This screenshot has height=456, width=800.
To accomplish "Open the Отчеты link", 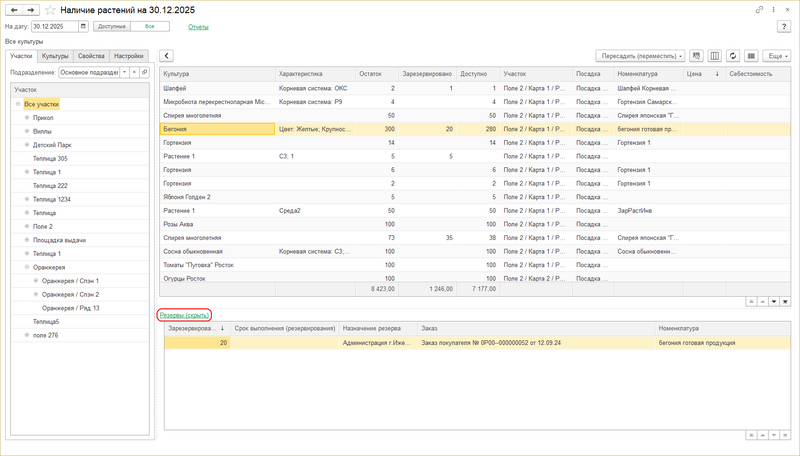I will tap(198, 27).
